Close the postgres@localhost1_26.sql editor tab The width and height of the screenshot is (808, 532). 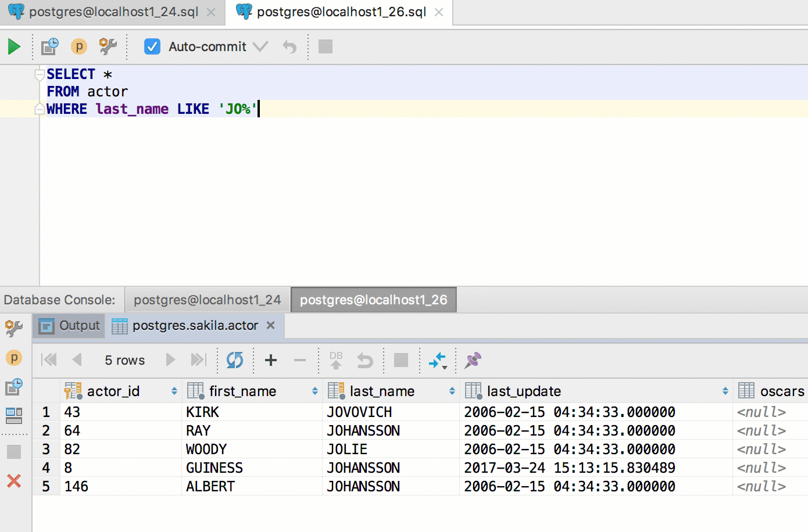pos(439,12)
